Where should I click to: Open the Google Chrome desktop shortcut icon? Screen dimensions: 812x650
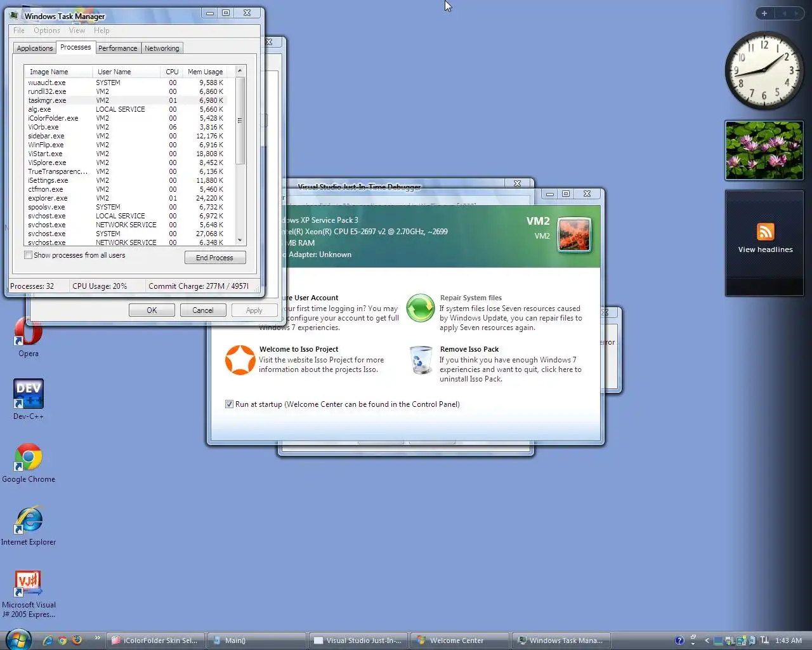pyautogui.click(x=28, y=457)
